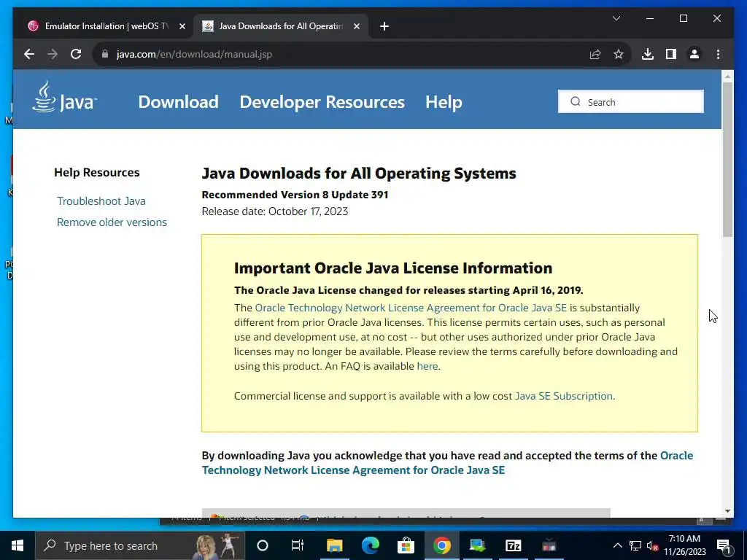The width and height of the screenshot is (747, 560).
Task: Open the FAQ 'here' link
Action: pos(427,366)
